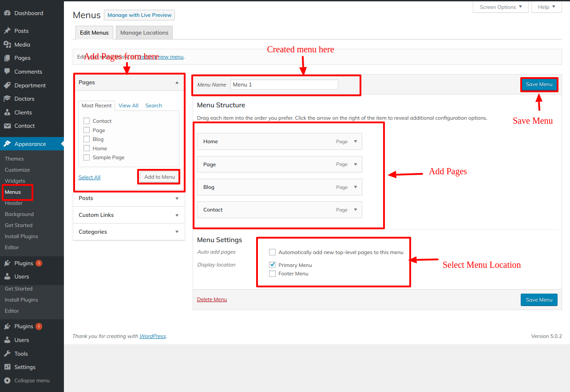570x392 pixels.
Task: Enable automatically add new top-level pages
Action: [273, 252]
